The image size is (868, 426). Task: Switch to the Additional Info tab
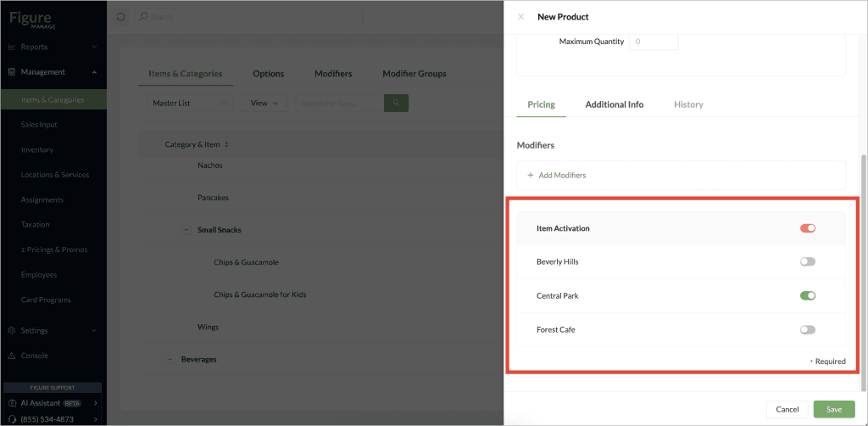click(x=615, y=104)
